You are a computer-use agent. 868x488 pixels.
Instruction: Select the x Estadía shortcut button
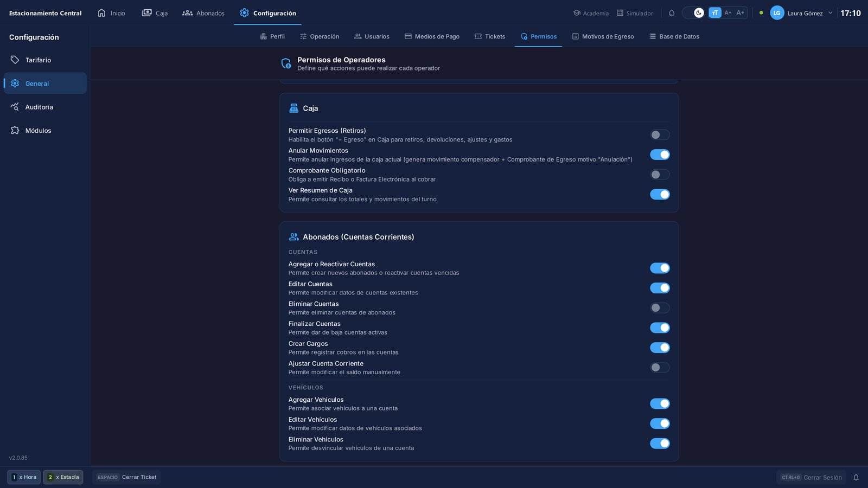point(63,477)
